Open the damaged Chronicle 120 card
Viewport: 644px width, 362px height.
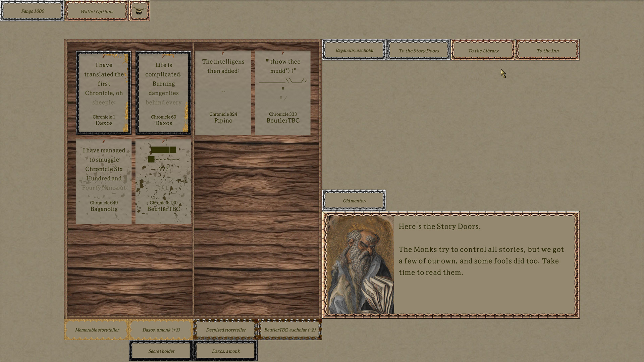[x=163, y=181]
